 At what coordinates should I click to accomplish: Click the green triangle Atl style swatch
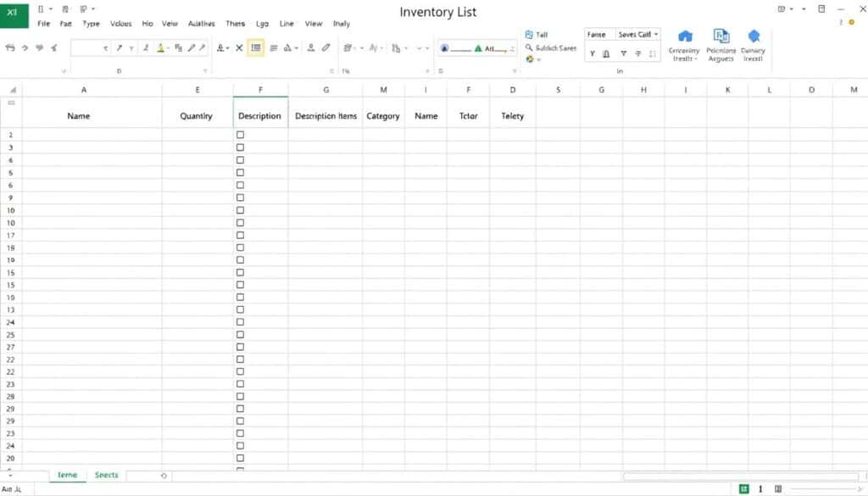(x=478, y=48)
